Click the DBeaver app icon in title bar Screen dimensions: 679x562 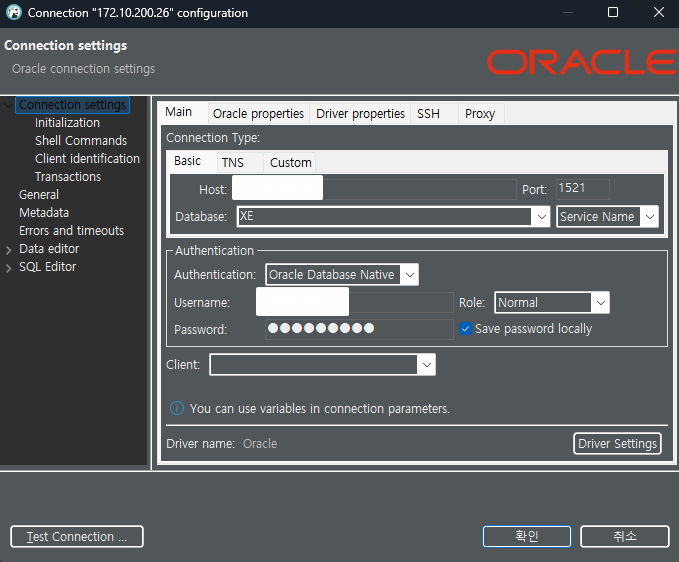pos(14,13)
